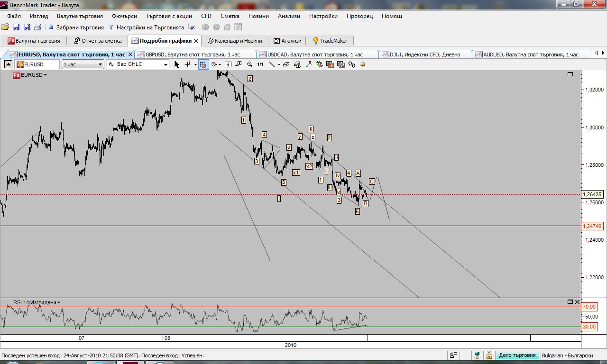Close the EURUSD chart tab
The image size is (607, 364).
130,55
